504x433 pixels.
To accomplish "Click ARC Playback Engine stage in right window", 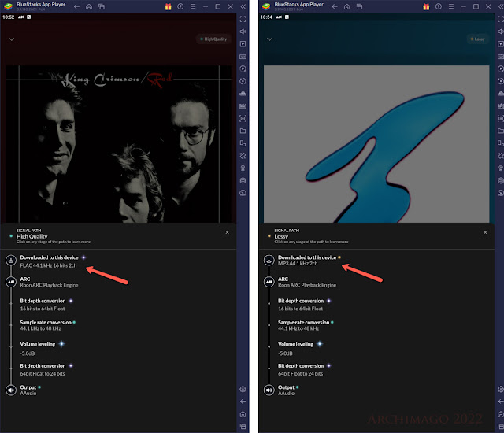I will click(307, 282).
